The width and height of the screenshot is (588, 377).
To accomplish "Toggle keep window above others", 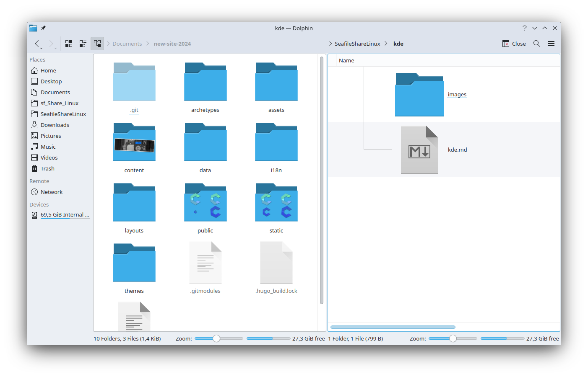I will pos(544,28).
